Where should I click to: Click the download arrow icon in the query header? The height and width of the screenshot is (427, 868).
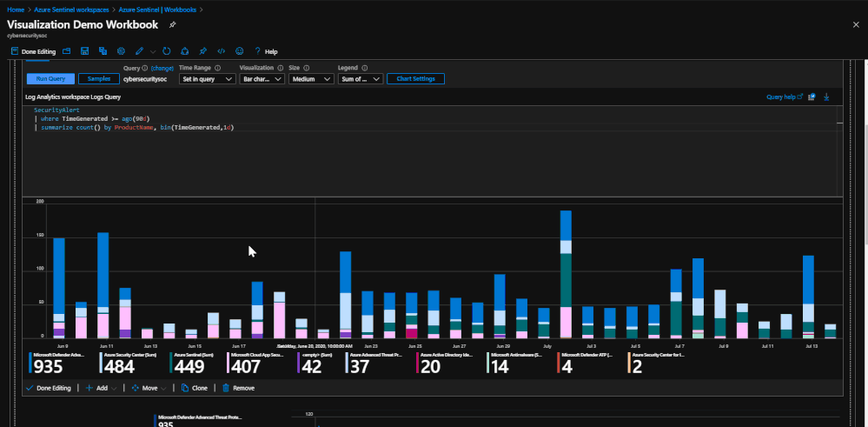click(826, 97)
